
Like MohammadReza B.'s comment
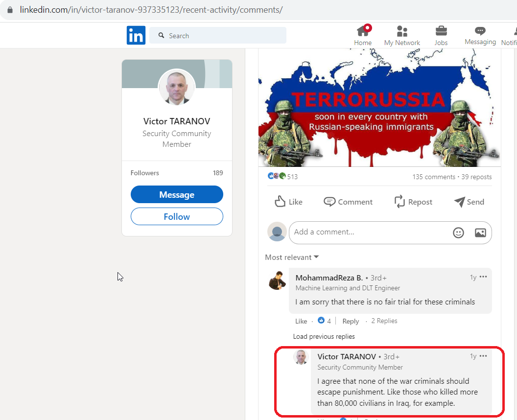[x=301, y=321]
